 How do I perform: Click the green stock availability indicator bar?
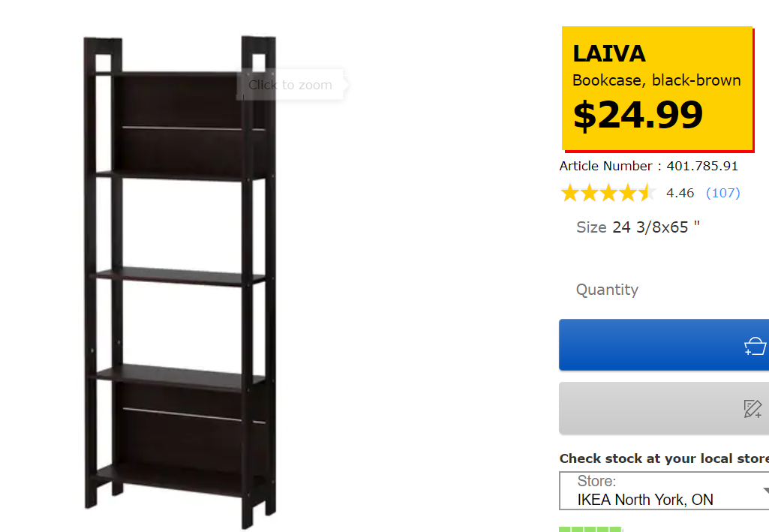[x=590, y=529]
